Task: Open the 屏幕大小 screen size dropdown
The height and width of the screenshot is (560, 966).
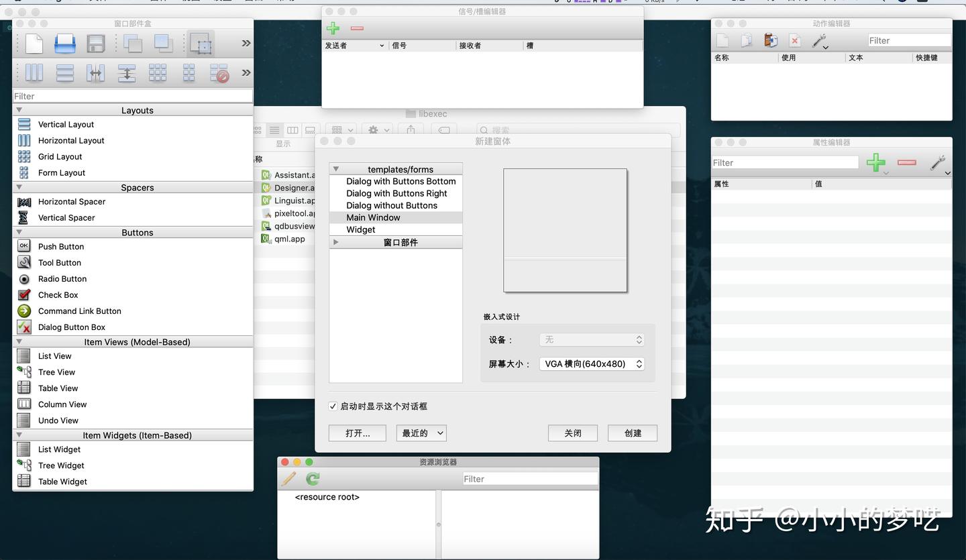Action: [x=591, y=363]
